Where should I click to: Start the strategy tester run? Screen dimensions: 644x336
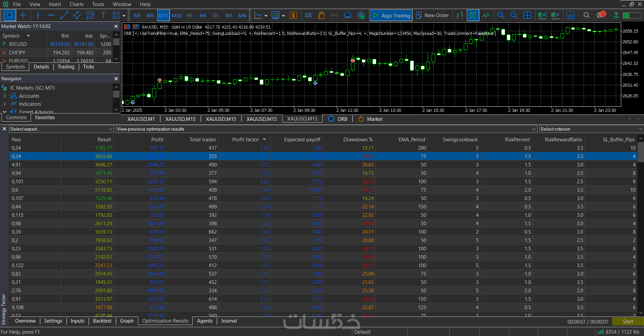point(628,322)
